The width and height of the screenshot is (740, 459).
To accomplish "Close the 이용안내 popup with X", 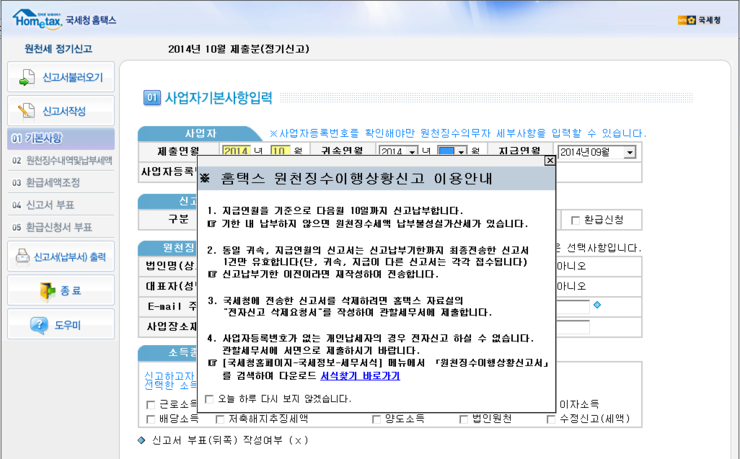I will (x=549, y=160).
